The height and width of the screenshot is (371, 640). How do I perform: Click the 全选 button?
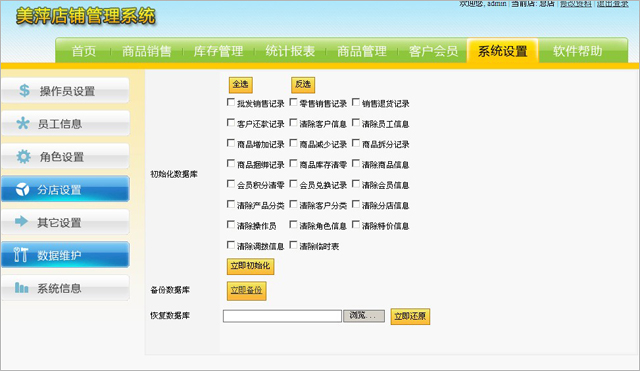[x=240, y=84]
